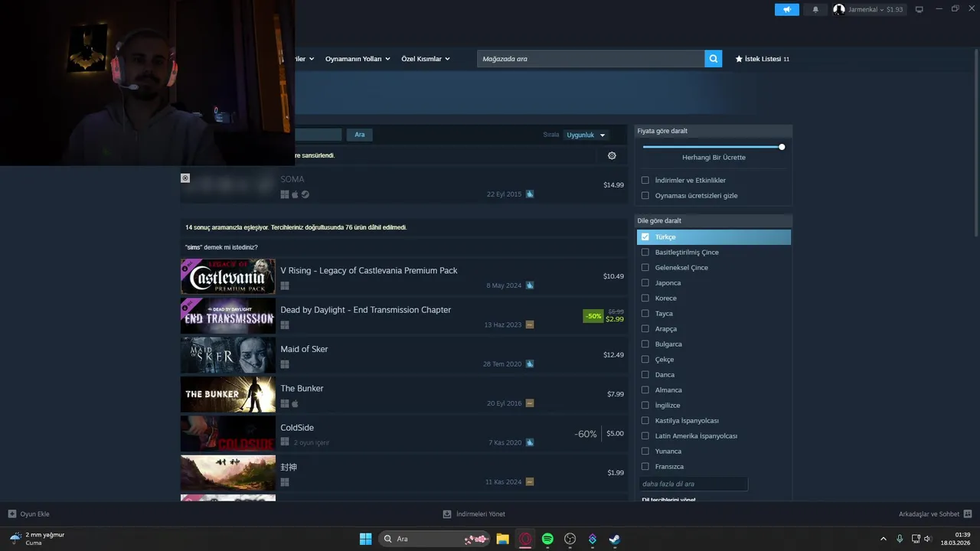Adjust the price range slider handle
The height and width of the screenshot is (551, 980).
[782, 147]
